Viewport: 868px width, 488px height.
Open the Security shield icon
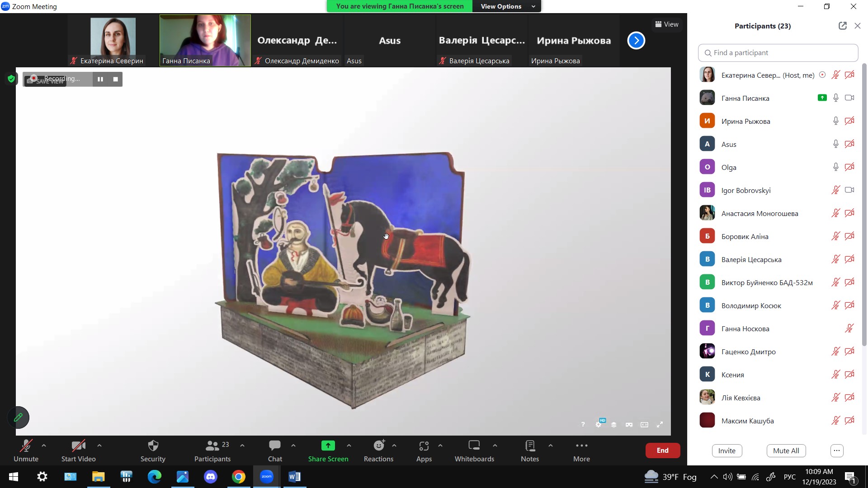(x=153, y=446)
